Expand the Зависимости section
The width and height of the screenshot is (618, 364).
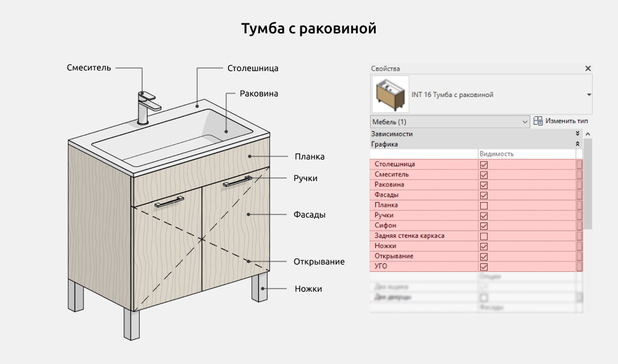577,133
